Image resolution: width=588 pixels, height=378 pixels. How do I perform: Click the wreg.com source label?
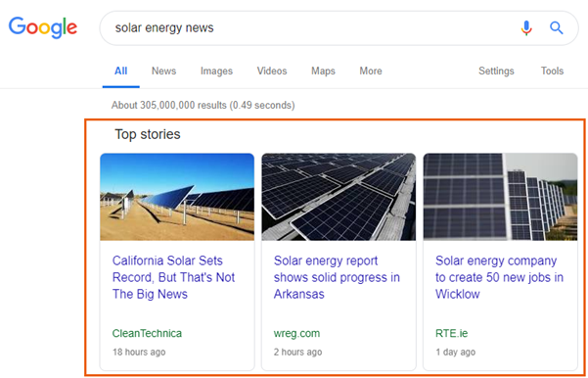pos(296,333)
